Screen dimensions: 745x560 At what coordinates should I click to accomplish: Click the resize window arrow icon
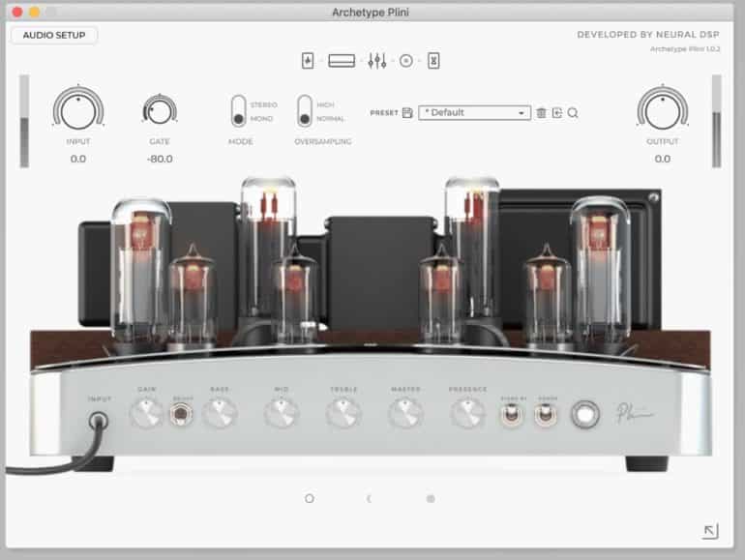pos(711,531)
